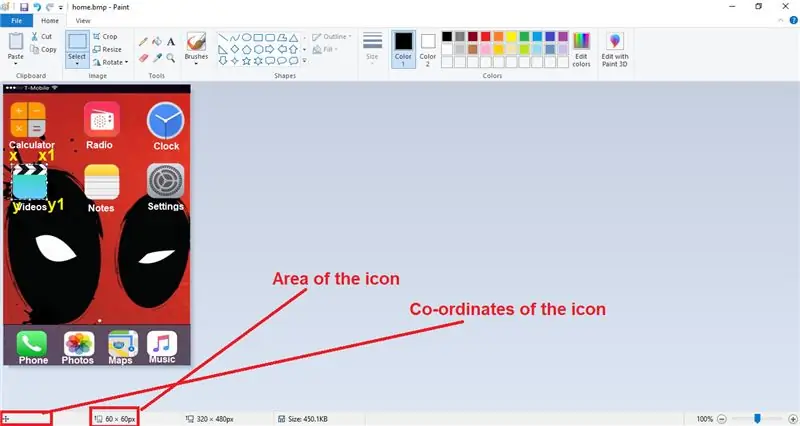This screenshot has width=800, height=426.
Task: Click the Size: 450.1KB status entry
Action: 303,419
